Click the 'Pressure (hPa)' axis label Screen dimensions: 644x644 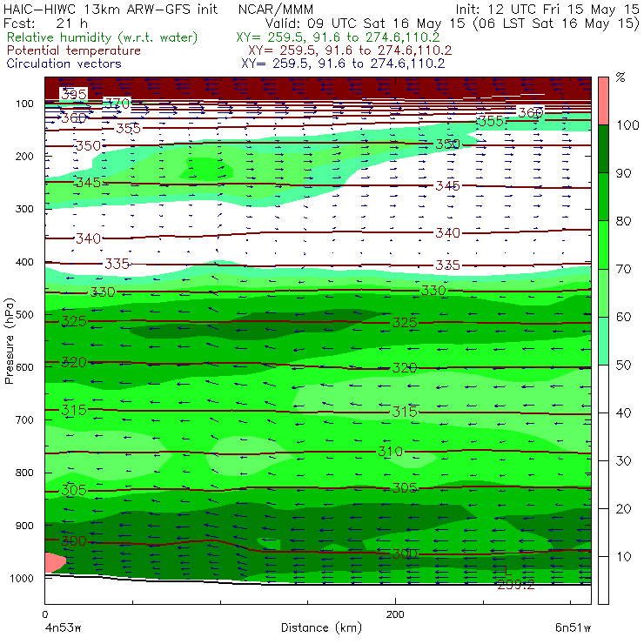click(9, 341)
